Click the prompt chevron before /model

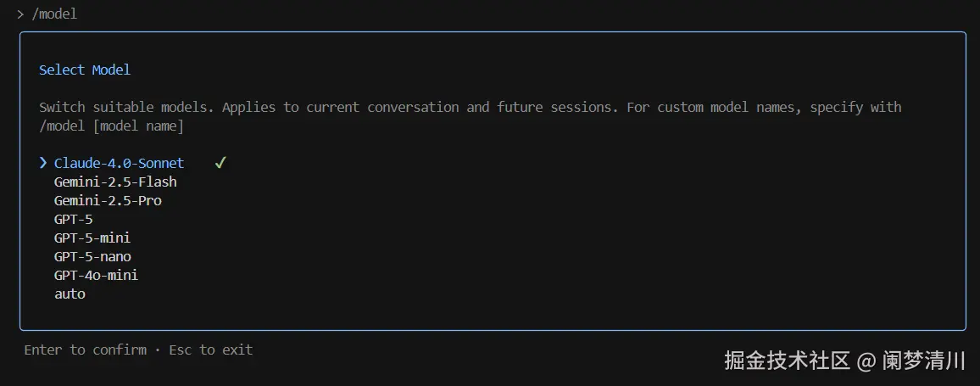pyautogui.click(x=20, y=14)
